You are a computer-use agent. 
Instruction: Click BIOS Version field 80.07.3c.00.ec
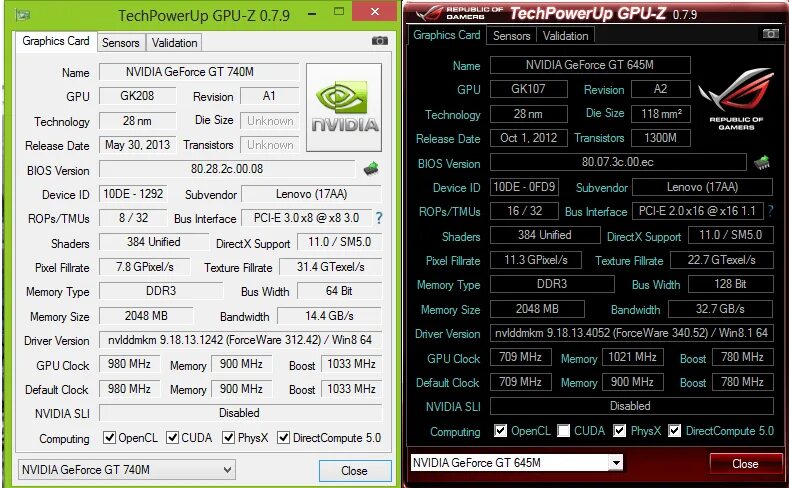click(618, 162)
